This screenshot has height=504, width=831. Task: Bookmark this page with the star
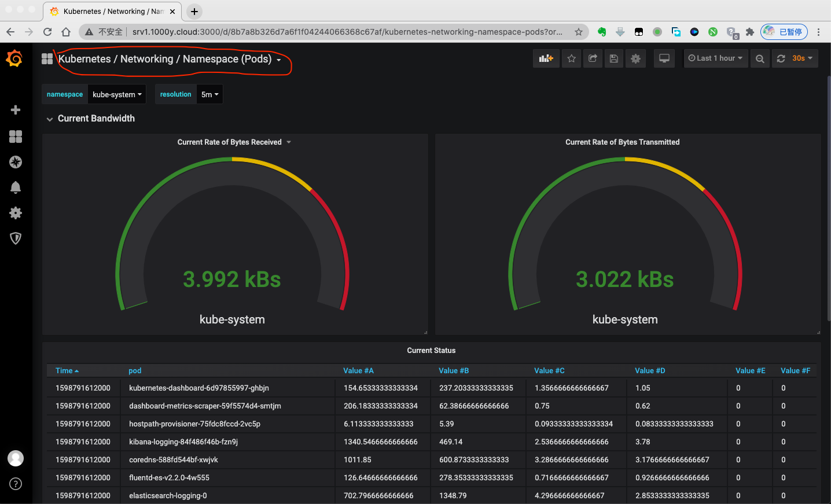579,32
